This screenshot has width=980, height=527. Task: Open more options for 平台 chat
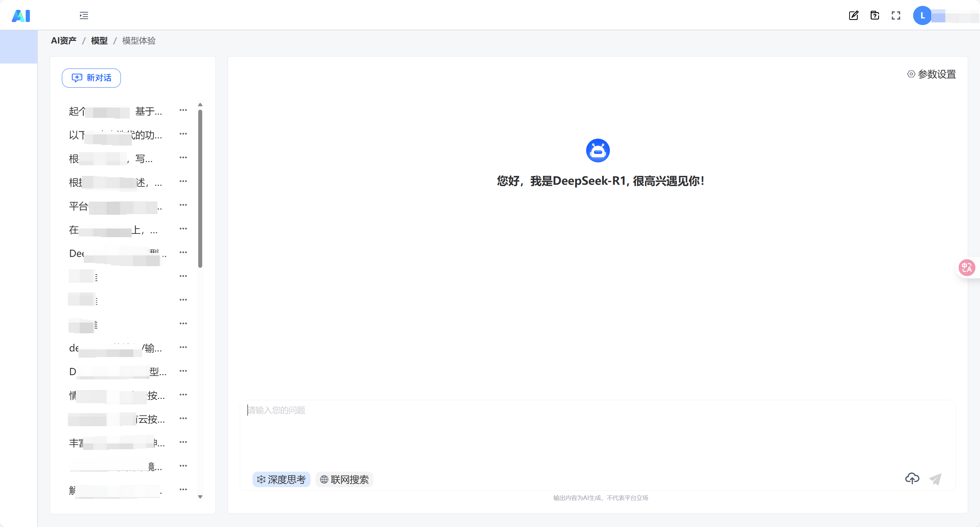(x=183, y=205)
